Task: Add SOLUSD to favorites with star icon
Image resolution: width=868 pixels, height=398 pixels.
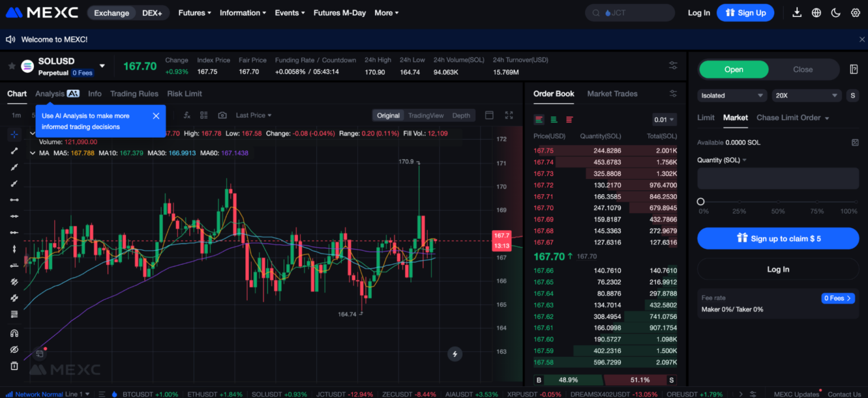Action: click(x=11, y=66)
